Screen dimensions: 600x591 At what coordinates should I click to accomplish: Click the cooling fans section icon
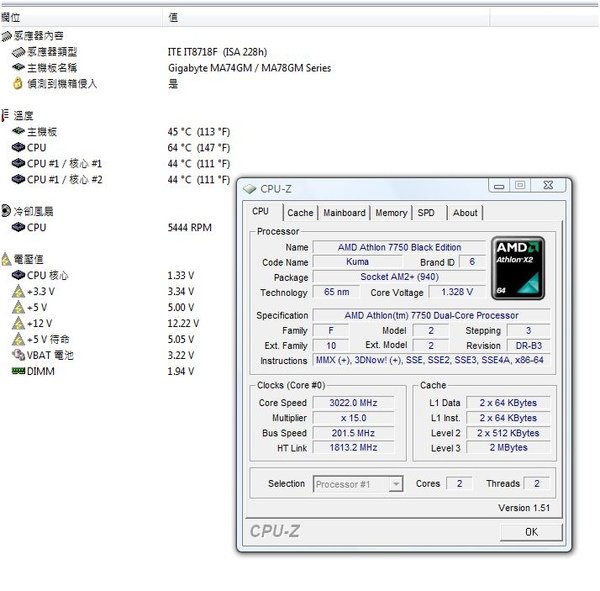pos(6,211)
